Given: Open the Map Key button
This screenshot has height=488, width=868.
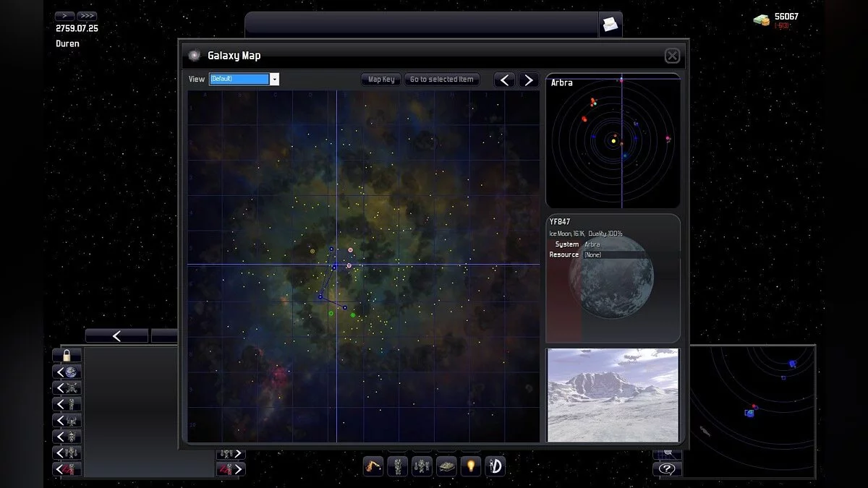Looking at the screenshot, I should [x=381, y=80].
